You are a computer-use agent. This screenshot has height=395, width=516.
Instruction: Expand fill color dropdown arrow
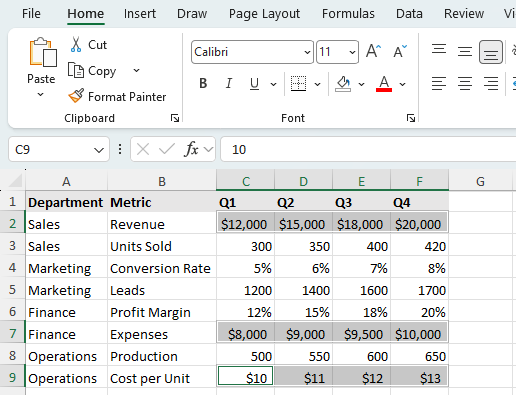coord(361,84)
